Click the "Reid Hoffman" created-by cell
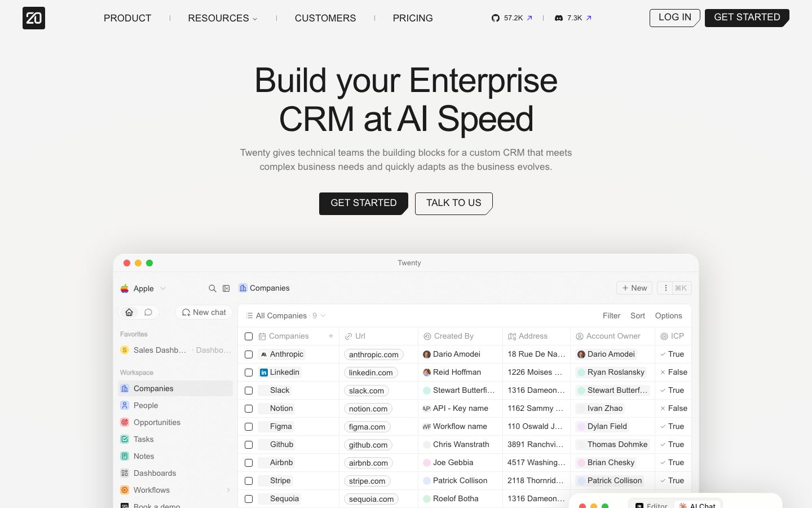The width and height of the screenshot is (812, 508). pos(460,373)
